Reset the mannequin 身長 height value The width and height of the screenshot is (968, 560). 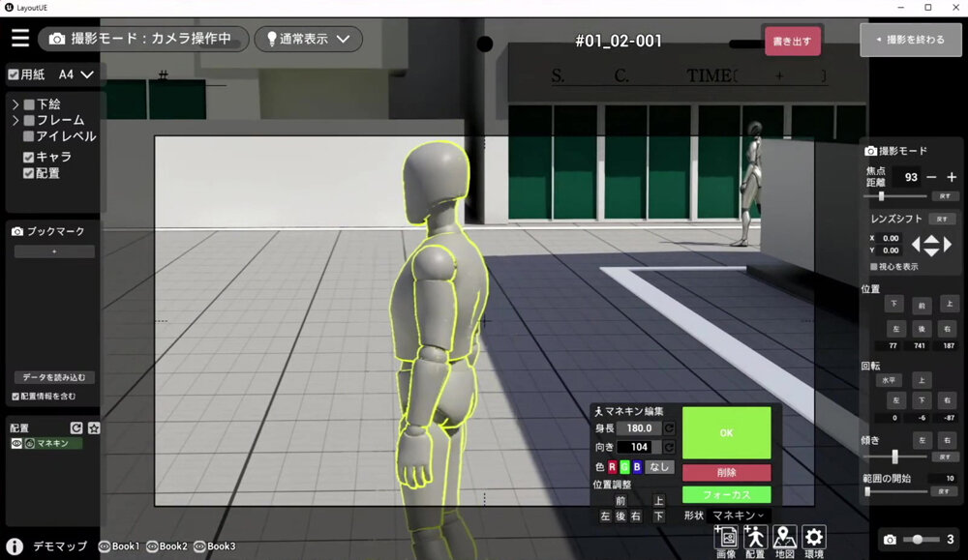coord(669,428)
